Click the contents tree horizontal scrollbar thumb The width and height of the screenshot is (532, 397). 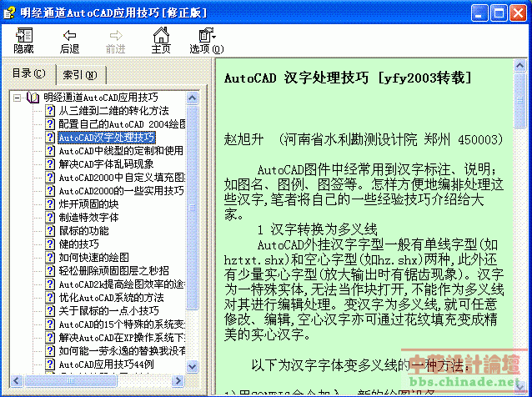click(71, 380)
